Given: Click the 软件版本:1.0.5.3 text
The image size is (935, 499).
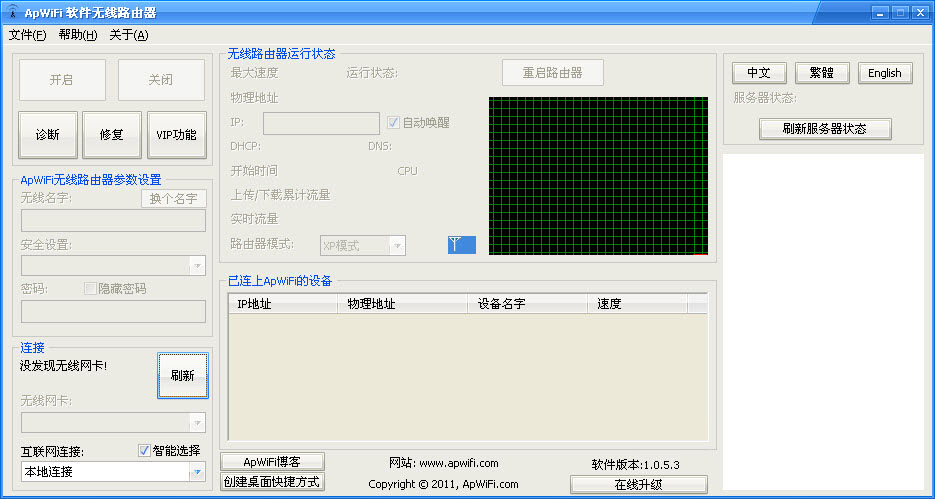Looking at the screenshot, I should (636, 465).
